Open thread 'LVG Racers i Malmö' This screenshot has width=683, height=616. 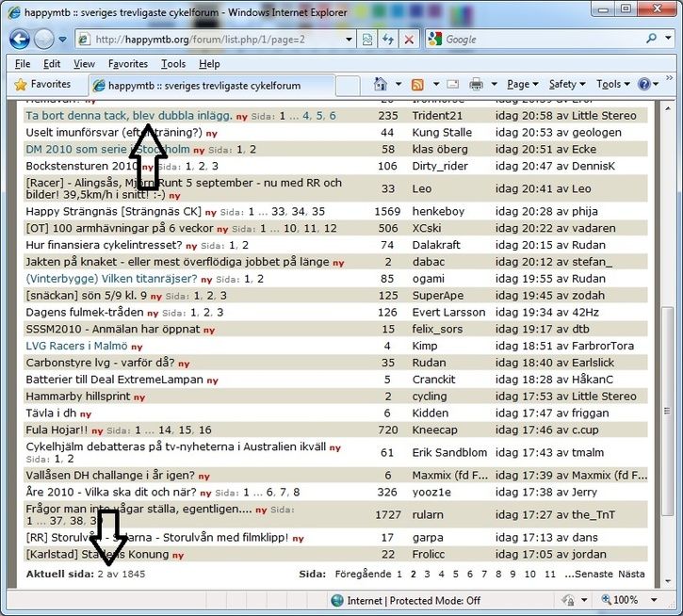[x=77, y=346]
